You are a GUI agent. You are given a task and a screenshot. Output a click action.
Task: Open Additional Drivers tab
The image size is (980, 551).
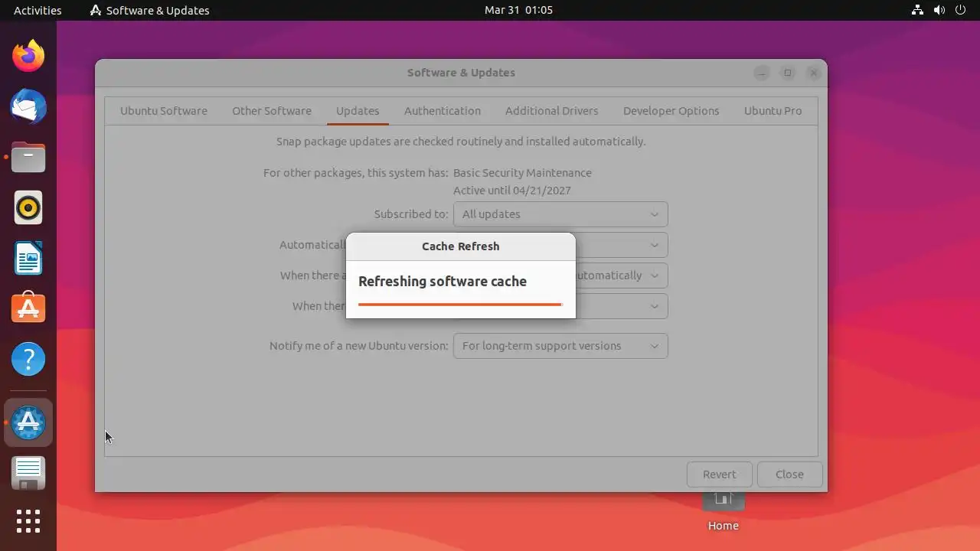point(552,111)
